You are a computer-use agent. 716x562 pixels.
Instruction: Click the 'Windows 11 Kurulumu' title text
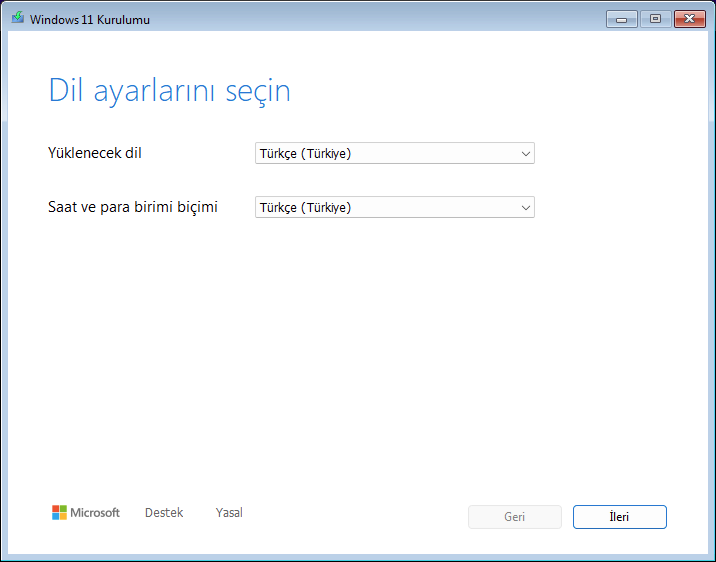(90, 20)
